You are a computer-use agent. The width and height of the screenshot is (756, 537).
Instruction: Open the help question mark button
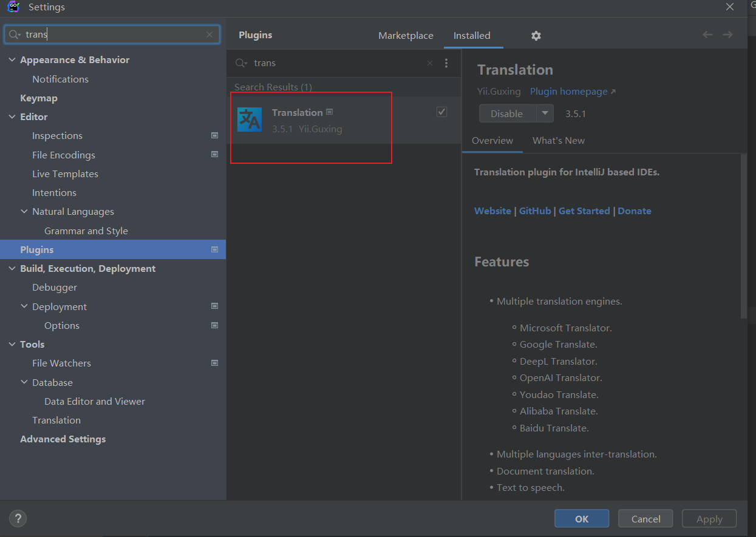click(x=18, y=518)
